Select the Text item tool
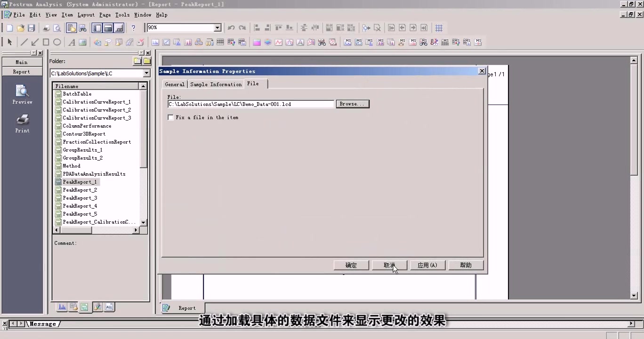The width and height of the screenshot is (644, 339). (x=72, y=42)
